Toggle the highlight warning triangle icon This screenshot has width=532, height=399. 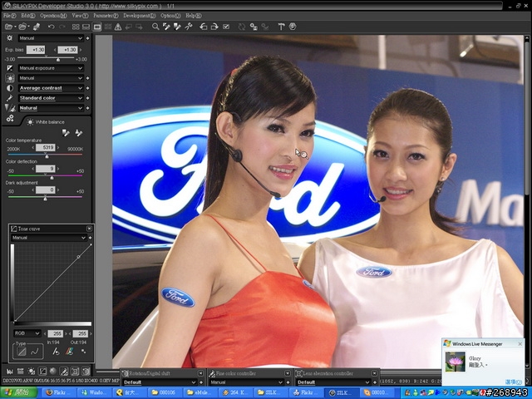click(118, 27)
